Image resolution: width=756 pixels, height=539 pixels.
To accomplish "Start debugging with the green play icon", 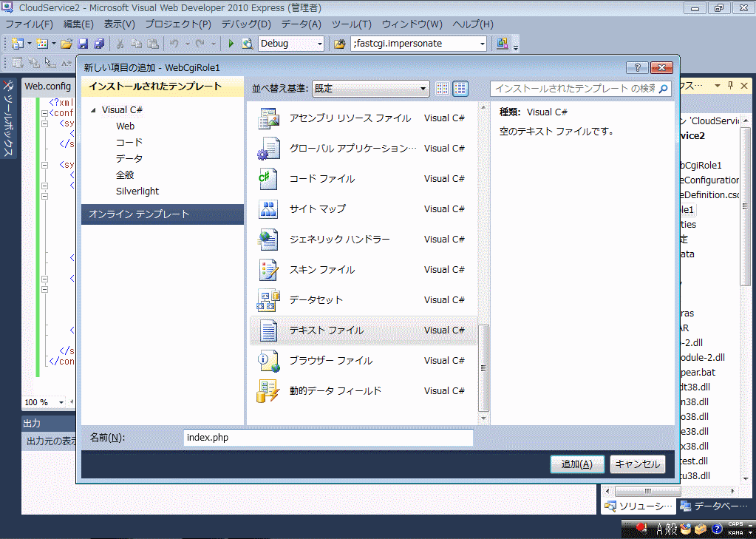I will [x=231, y=44].
